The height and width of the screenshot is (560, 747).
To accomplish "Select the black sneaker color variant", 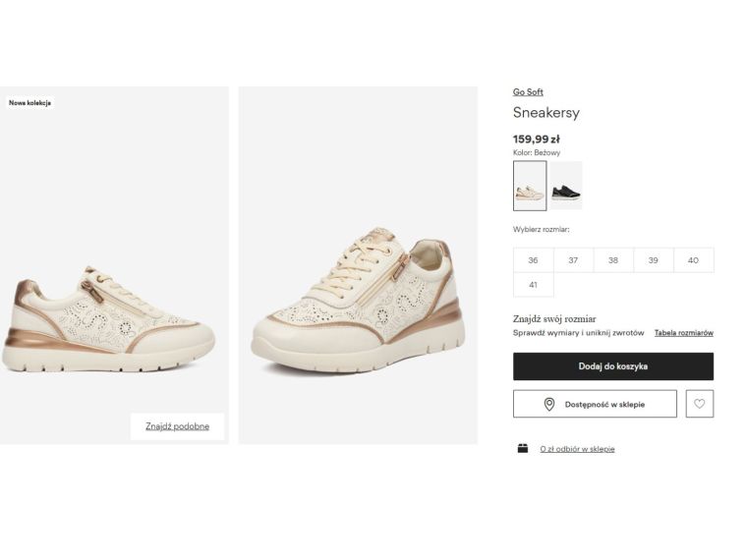I will (x=566, y=186).
